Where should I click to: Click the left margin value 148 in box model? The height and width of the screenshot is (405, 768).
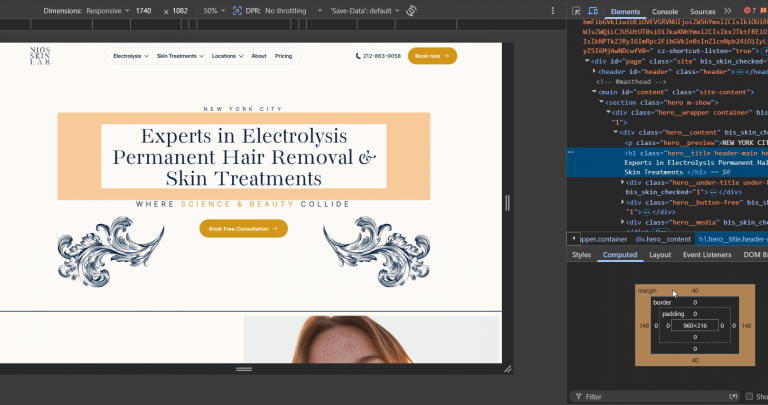(644, 326)
